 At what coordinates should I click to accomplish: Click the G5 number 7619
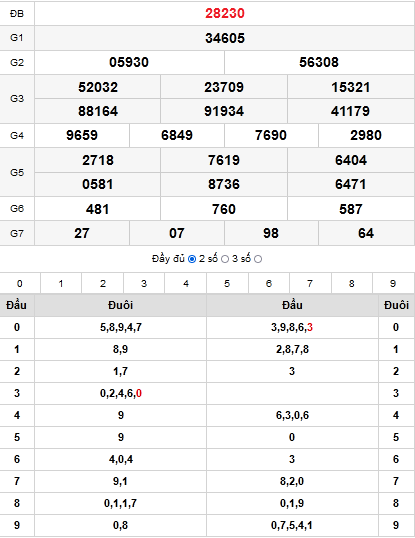(224, 160)
